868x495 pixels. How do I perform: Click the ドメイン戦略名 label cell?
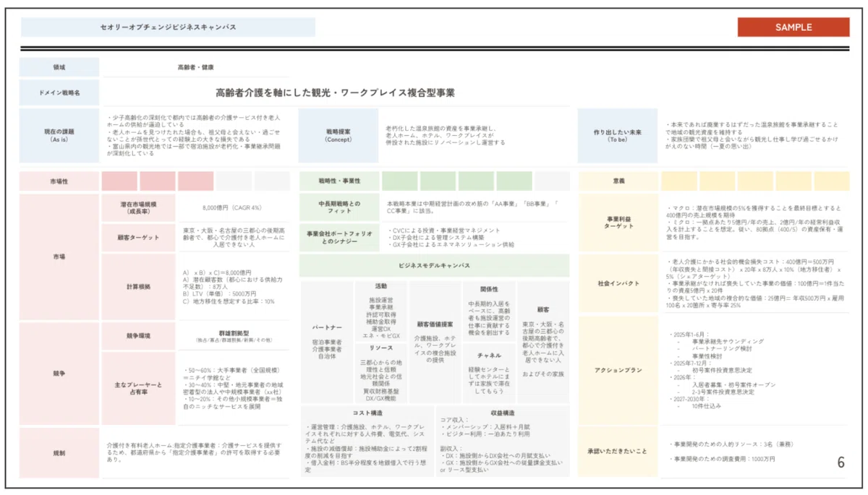point(59,93)
